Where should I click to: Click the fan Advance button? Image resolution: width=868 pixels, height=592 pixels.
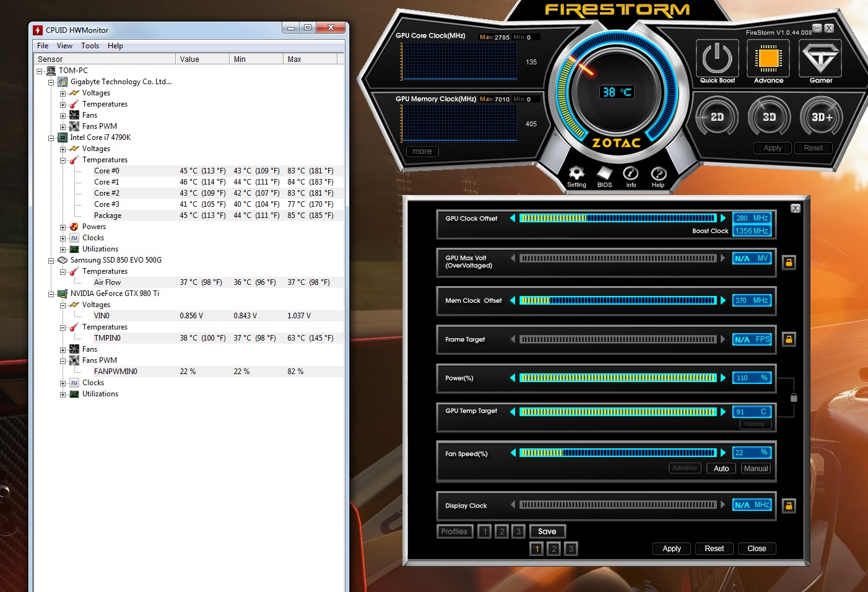tap(685, 468)
